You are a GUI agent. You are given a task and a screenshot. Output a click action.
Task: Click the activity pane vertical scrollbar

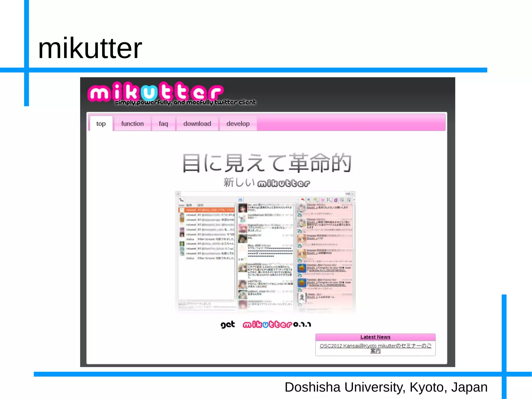tap(236, 251)
